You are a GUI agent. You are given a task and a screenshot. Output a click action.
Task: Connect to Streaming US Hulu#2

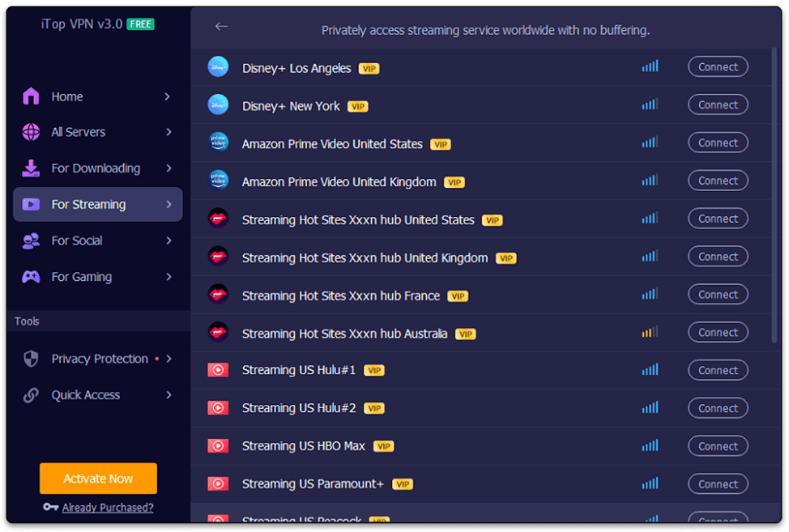pyautogui.click(x=718, y=408)
